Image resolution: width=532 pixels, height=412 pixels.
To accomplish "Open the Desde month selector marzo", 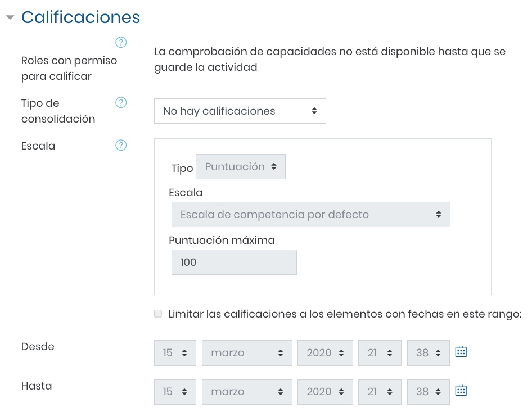I will 247,353.
